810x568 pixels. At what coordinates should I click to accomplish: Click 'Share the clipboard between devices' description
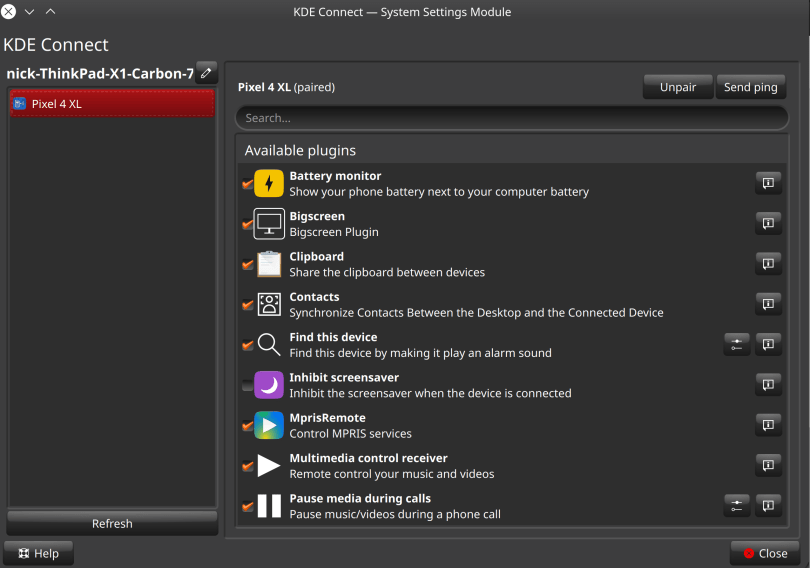387,272
